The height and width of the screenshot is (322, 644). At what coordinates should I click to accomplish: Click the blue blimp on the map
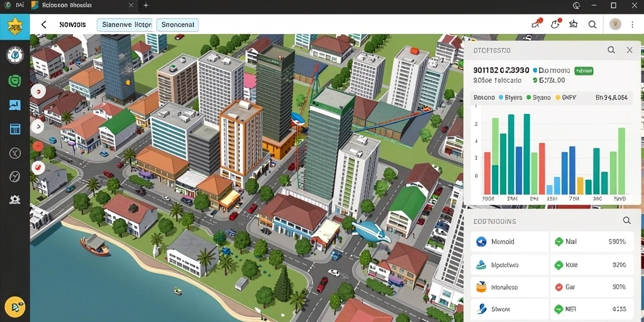point(372,231)
